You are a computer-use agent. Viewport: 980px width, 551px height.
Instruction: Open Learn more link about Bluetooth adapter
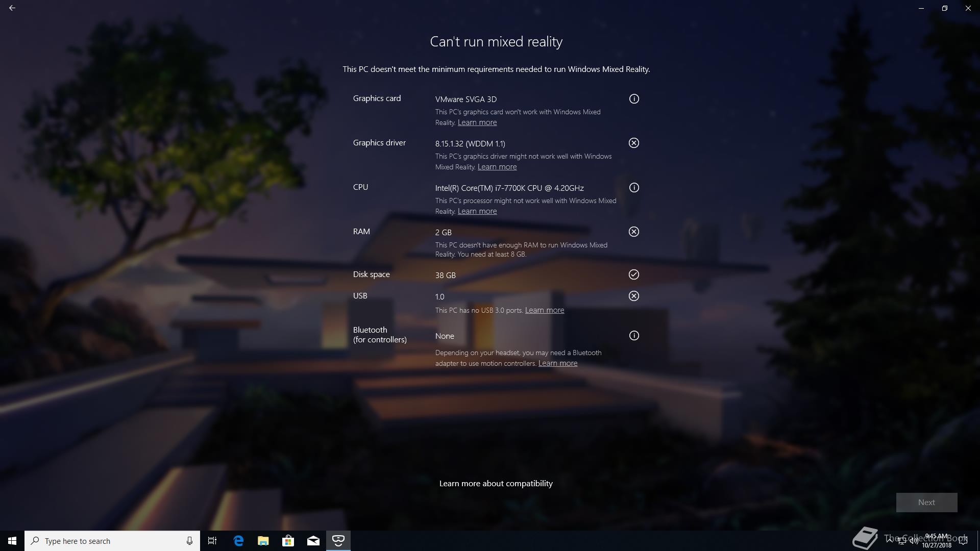pyautogui.click(x=557, y=363)
